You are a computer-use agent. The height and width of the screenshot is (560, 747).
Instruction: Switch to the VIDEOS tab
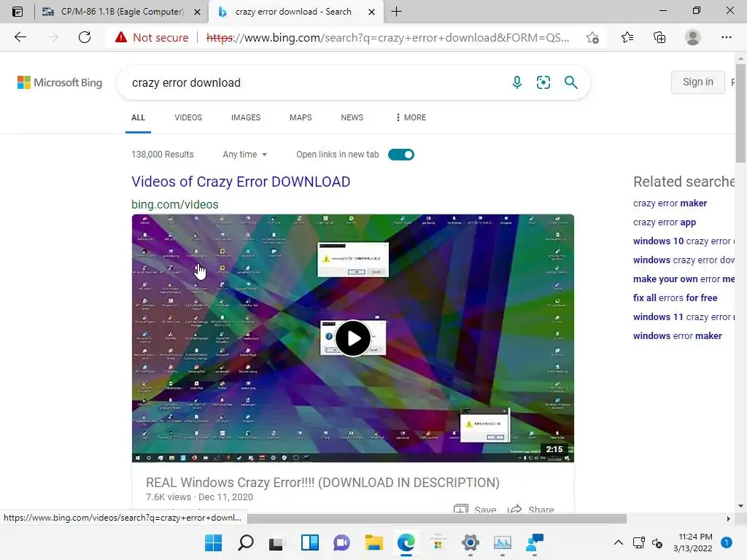pyautogui.click(x=188, y=117)
